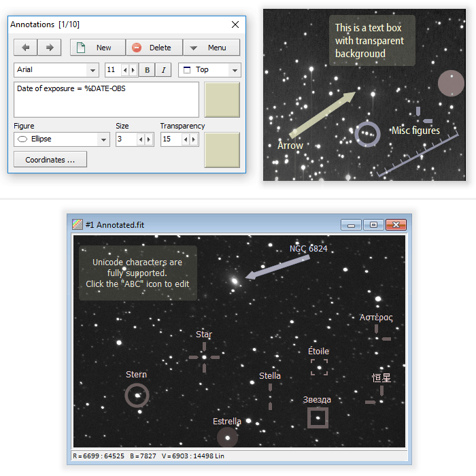Viewport: 476px width, 476px height.
Task: Open the Menu dropdown button
Action: point(211,48)
